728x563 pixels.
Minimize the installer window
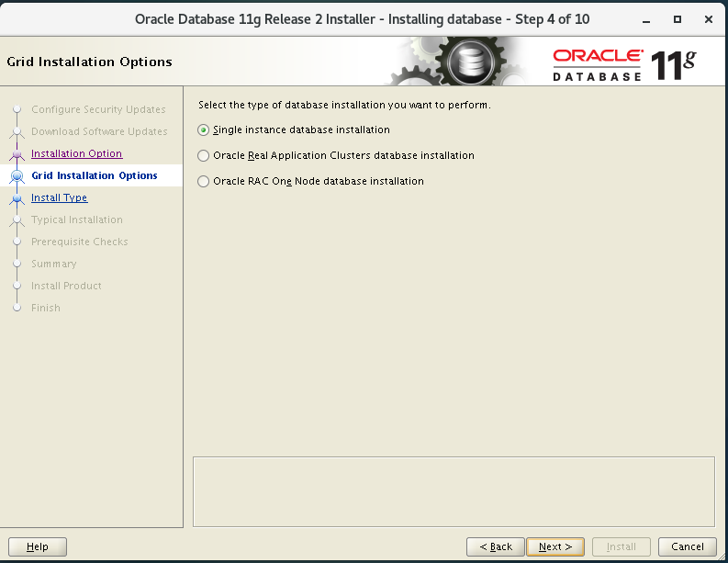point(646,19)
